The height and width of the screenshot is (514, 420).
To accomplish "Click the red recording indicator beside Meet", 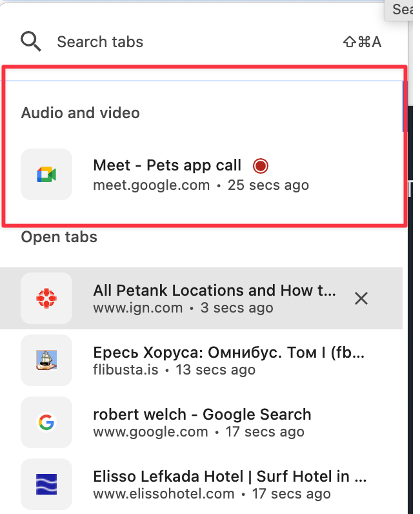I will tap(261, 165).
